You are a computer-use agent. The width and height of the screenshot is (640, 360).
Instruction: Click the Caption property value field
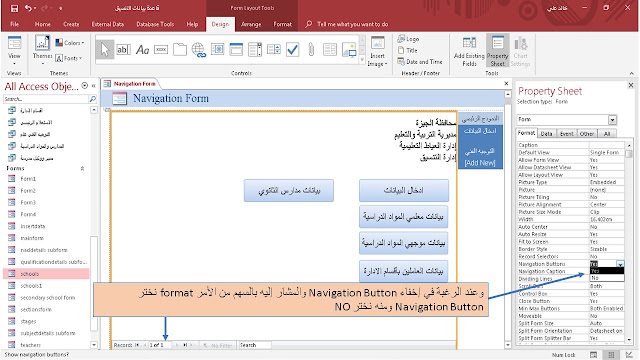607,145
